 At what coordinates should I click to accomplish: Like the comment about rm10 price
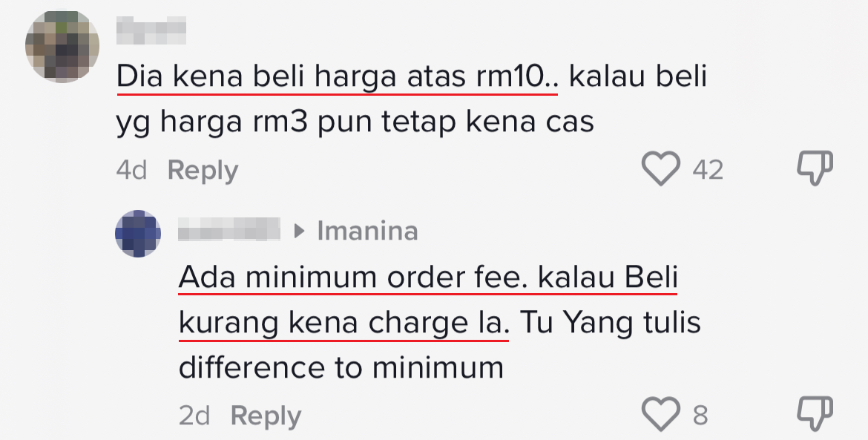tap(660, 168)
